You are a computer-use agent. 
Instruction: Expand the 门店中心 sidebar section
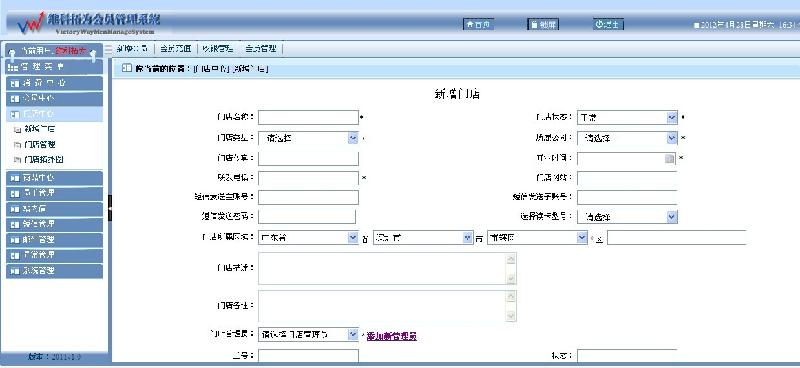click(54, 114)
